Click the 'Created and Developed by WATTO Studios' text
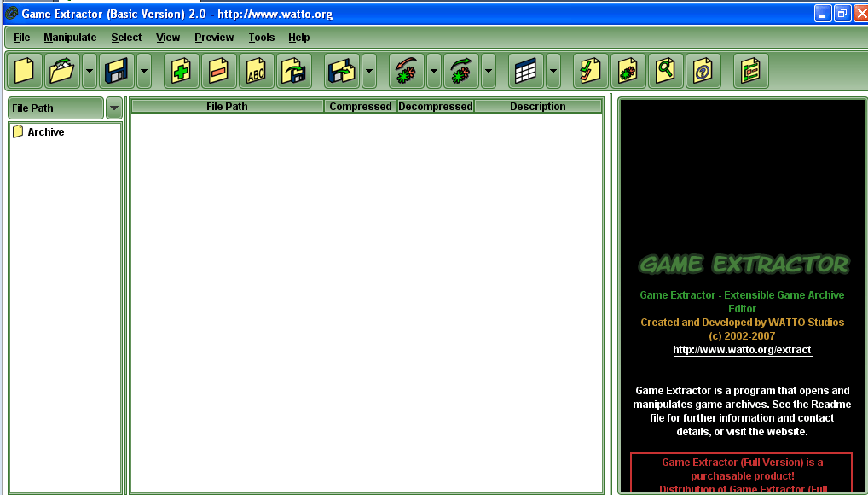 pos(743,323)
